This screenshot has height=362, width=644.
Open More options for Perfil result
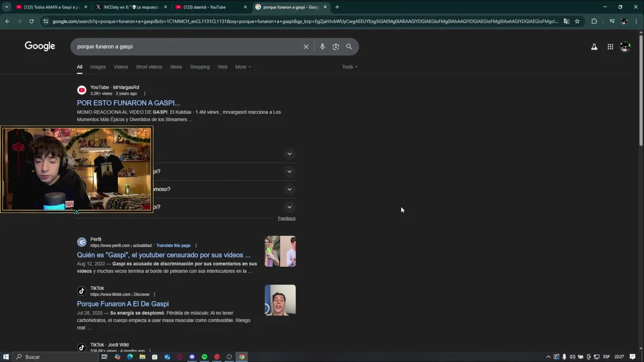(x=196, y=245)
